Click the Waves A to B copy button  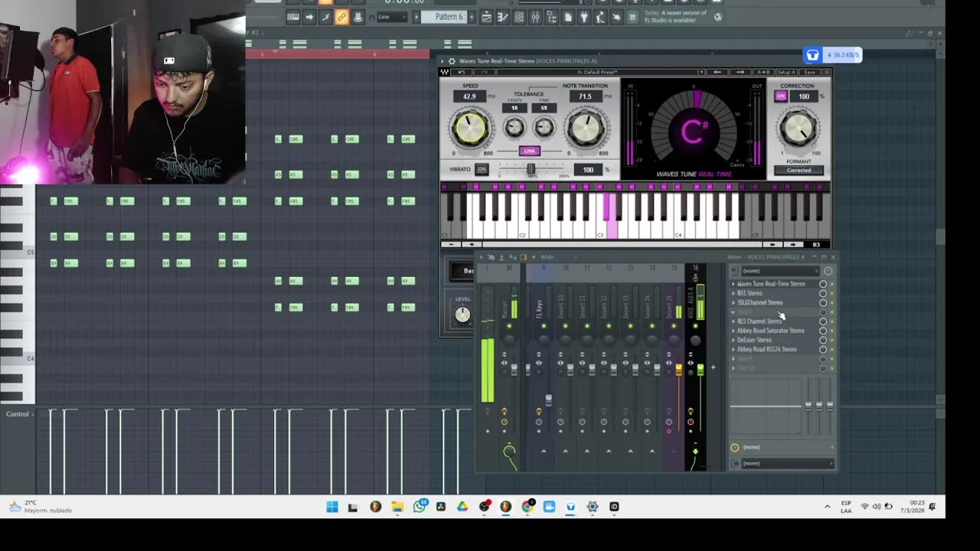[x=763, y=72]
